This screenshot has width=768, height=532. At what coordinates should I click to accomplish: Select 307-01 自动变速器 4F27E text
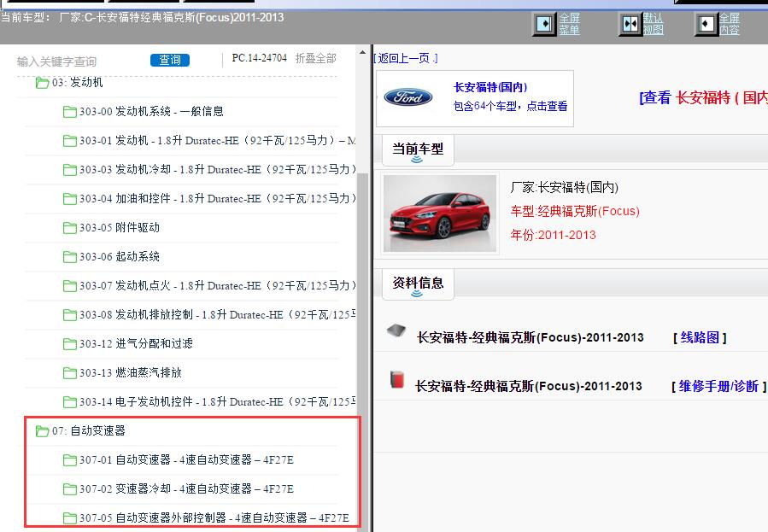click(x=186, y=459)
